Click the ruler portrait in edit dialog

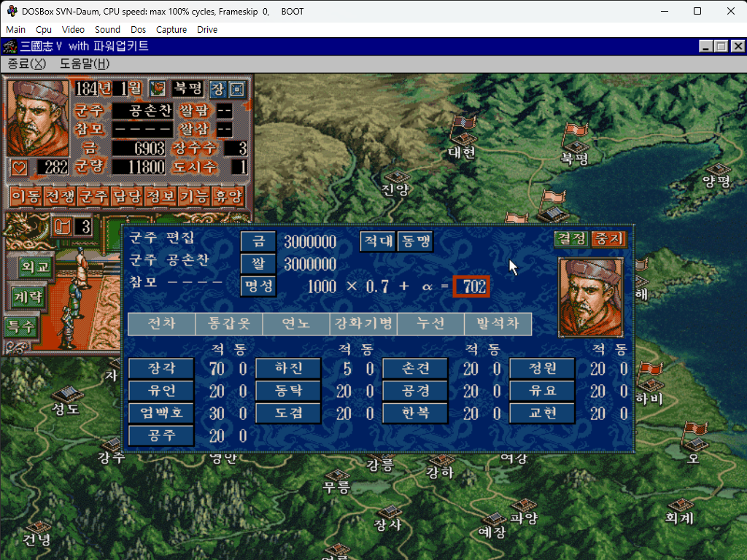(591, 297)
